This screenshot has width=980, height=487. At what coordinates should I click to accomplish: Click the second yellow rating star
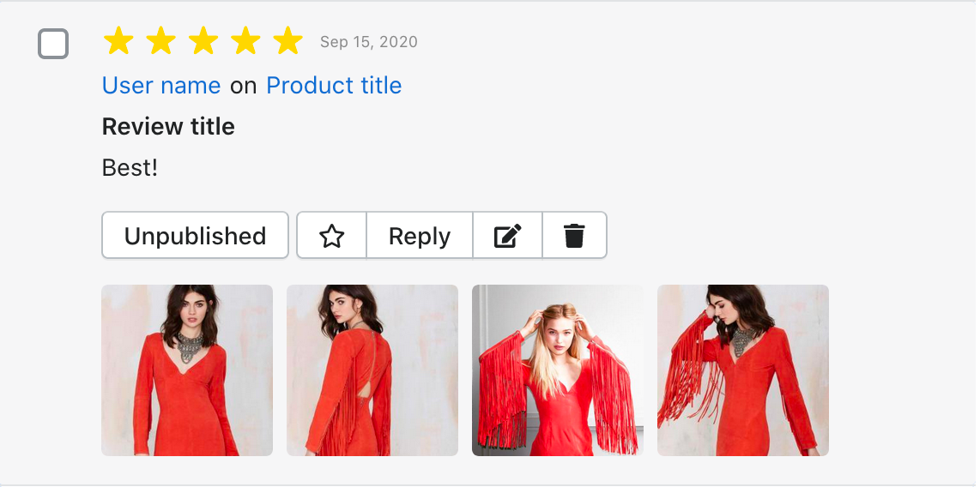(160, 41)
